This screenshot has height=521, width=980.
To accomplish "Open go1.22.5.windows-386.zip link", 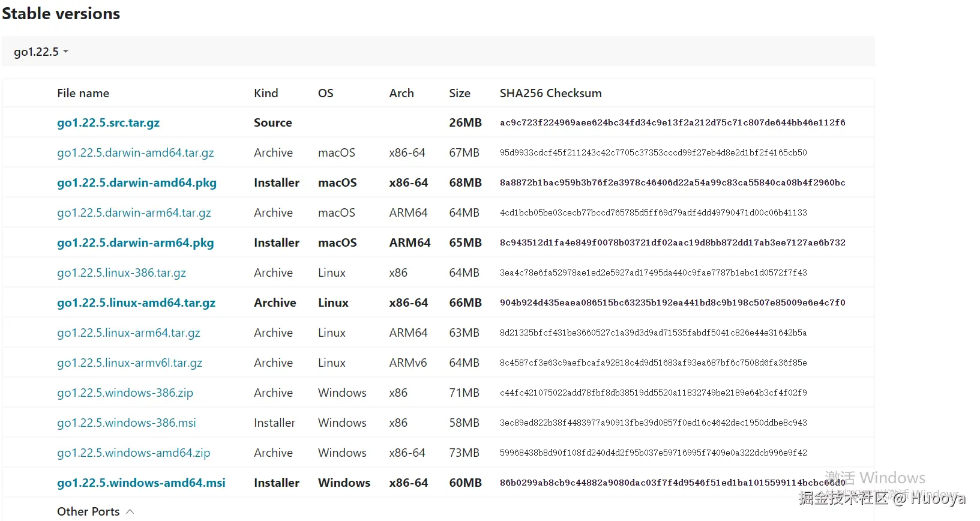I will [x=125, y=393].
